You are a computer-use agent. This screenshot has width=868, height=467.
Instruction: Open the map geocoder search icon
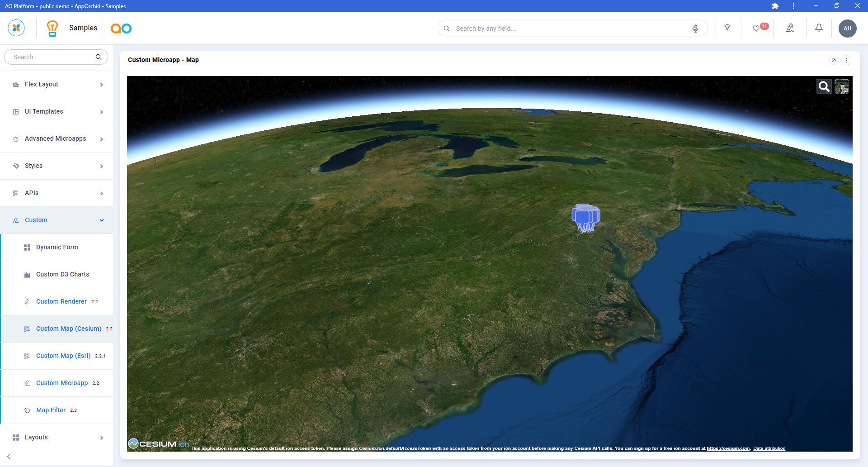(824, 86)
